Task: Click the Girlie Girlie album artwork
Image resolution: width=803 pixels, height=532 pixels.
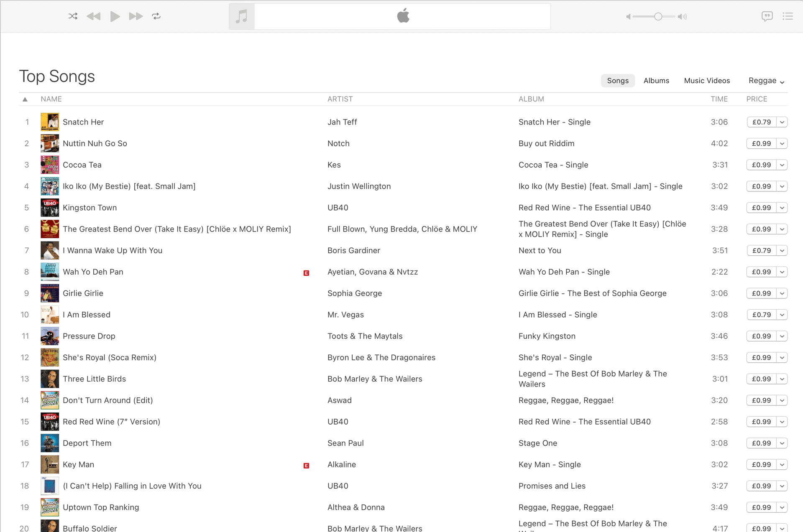Action: click(x=50, y=293)
